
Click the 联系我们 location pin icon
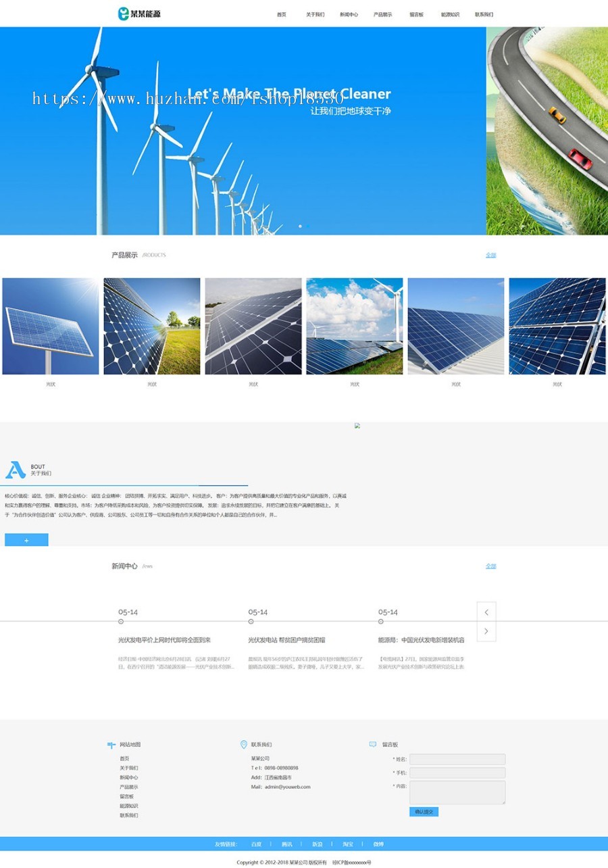coord(244,744)
